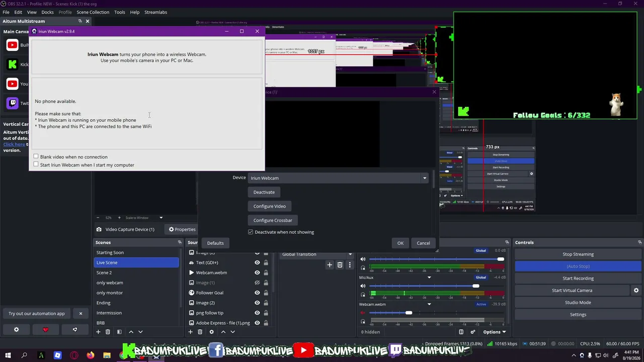644x362 pixels.
Task: Open the Device dropdown showing Iriun Webcam
Action: pos(338,178)
